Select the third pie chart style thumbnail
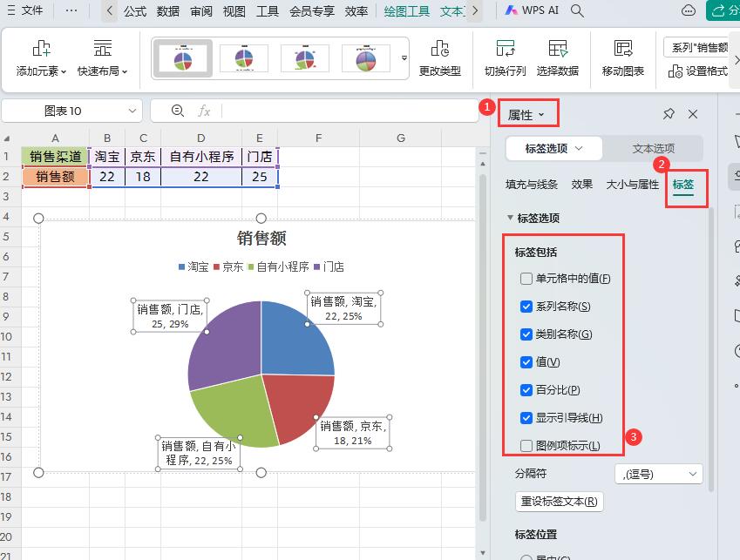Screen dimensions: 740x560 tap(305, 58)
